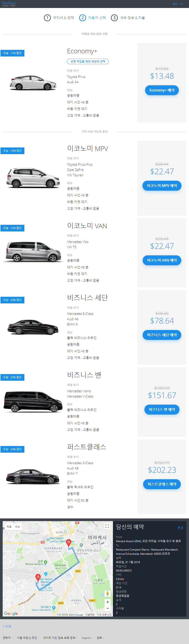
Task: Reserve the 퍼스트클래스 car
Action: pyautogui.click(x=162, y=484)
